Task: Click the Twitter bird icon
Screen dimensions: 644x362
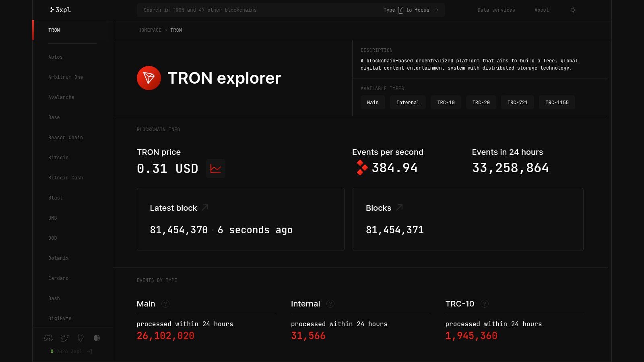Action: tap(64, 338)
